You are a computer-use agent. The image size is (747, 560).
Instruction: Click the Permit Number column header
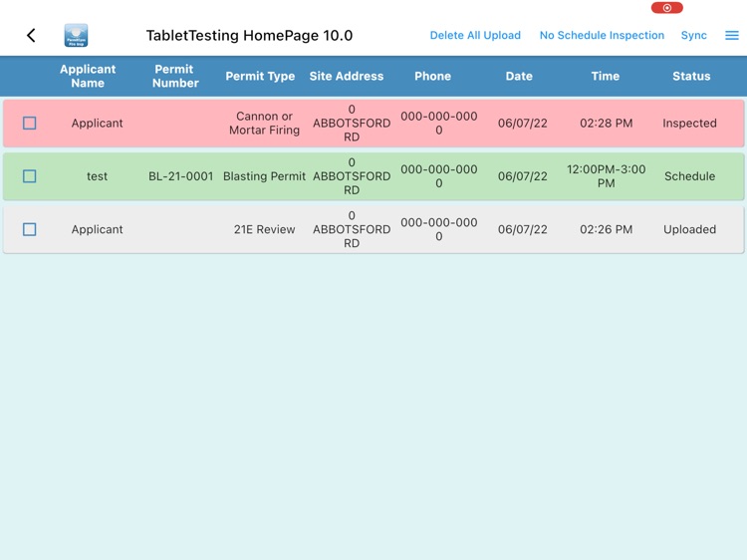175,77
